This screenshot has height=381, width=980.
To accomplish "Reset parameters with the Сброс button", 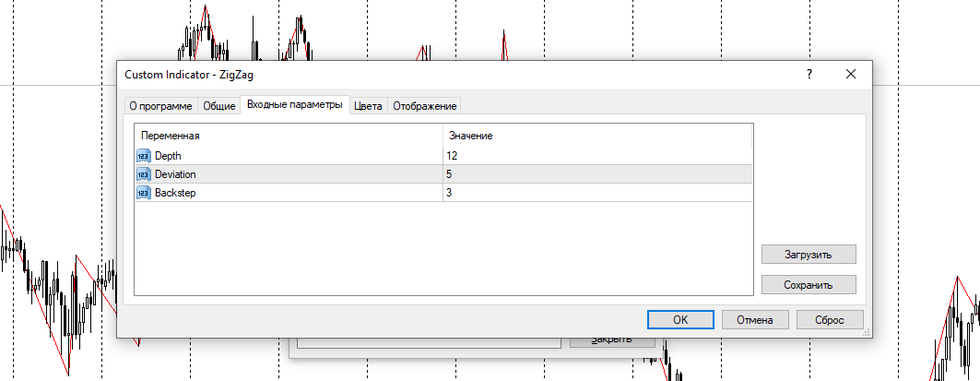I will click(x=829, y=319).
